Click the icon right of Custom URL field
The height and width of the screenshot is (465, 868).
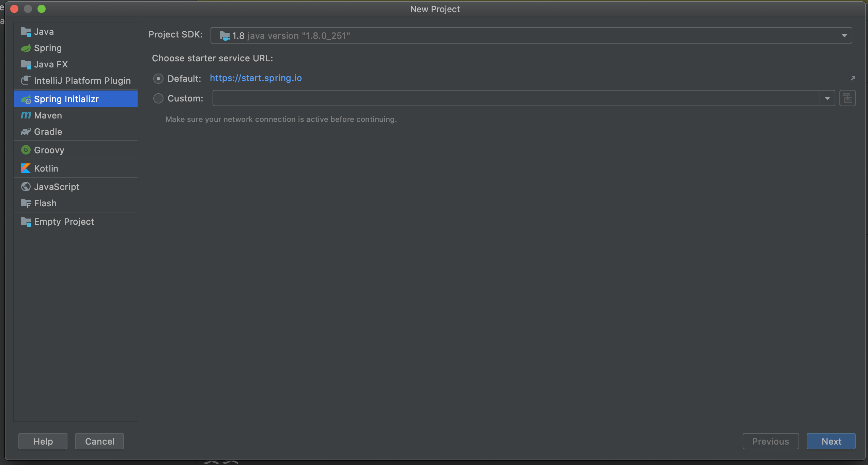[x=847, y=98]
